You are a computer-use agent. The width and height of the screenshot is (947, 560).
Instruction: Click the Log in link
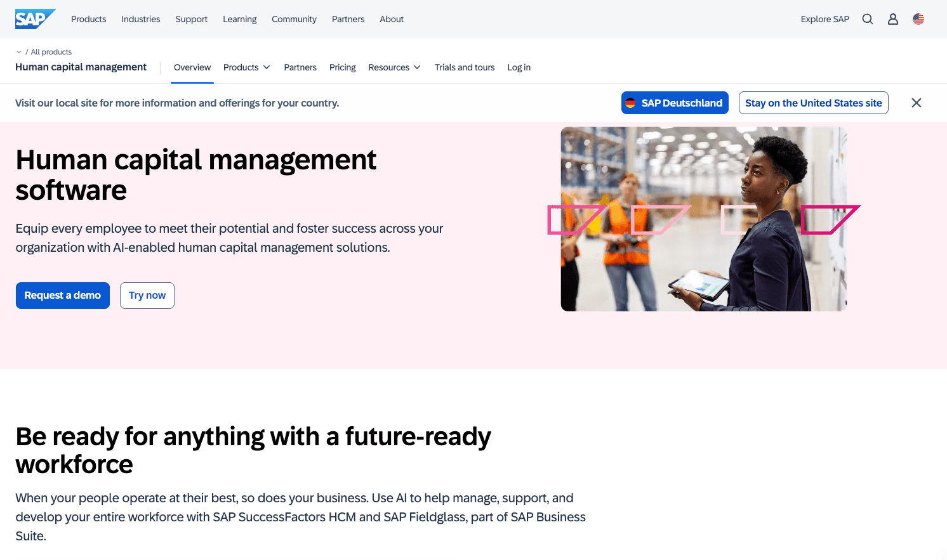click(x=519, y=67)
